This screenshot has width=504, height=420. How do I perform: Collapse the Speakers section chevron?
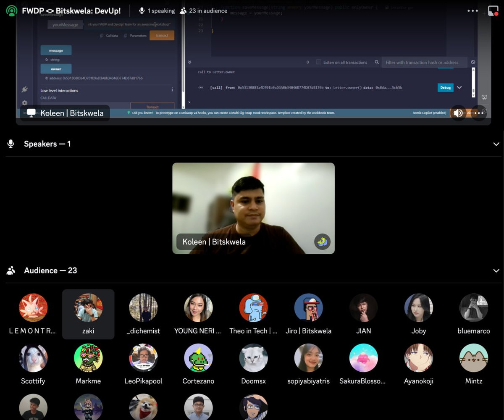point(496,144)
